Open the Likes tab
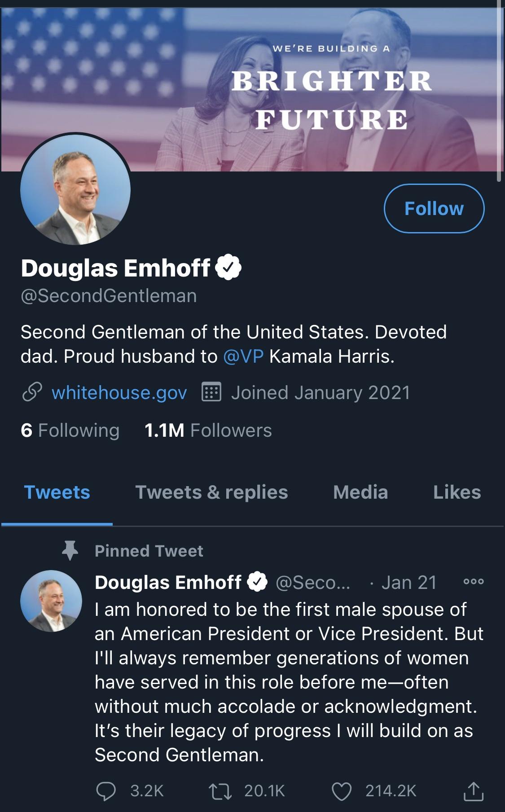 click(457, 492)
